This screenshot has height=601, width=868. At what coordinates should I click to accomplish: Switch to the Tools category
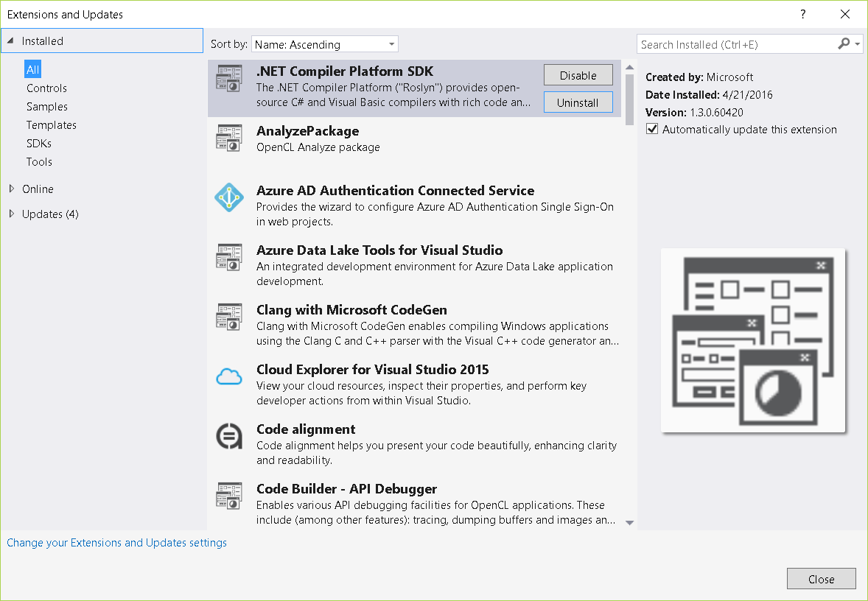[x=38, y=161]
